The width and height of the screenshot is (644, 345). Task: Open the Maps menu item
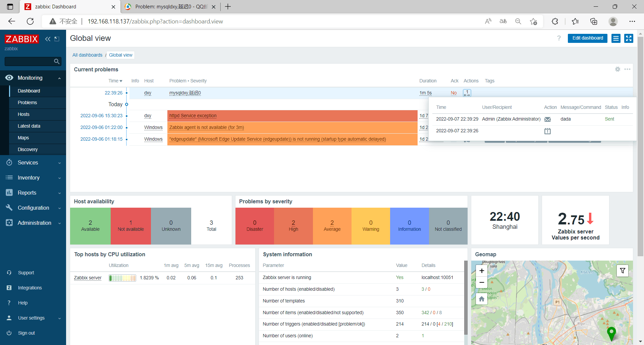click(x=23, y=138)
